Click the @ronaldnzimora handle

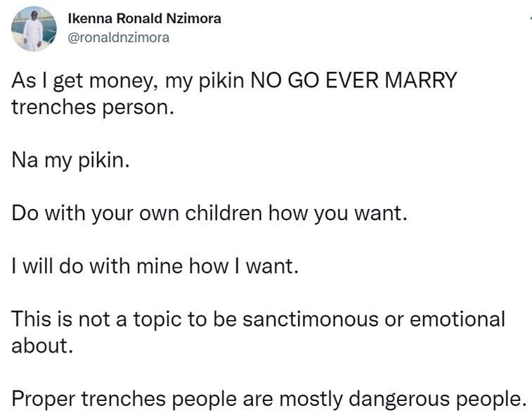tap(119, 38)
